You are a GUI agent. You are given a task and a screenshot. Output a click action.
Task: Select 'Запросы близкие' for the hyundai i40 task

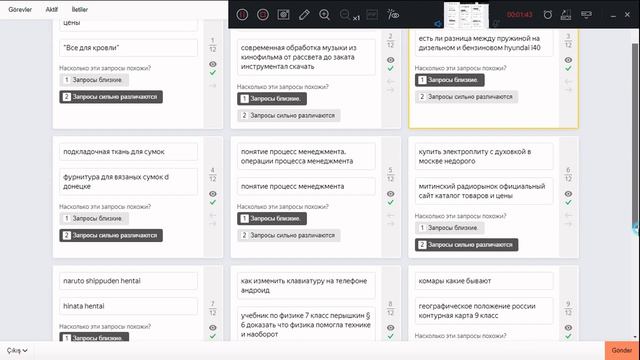pos(450,80)
